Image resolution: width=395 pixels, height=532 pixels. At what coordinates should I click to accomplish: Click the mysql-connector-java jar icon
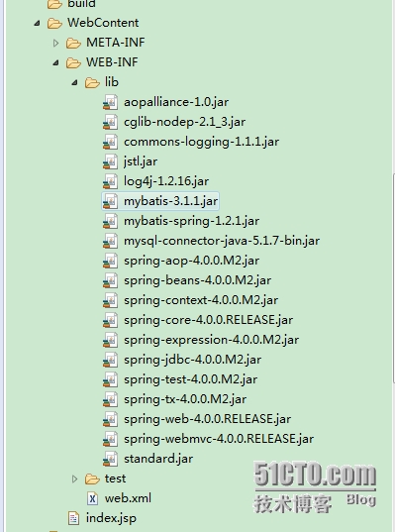point(110,241)
